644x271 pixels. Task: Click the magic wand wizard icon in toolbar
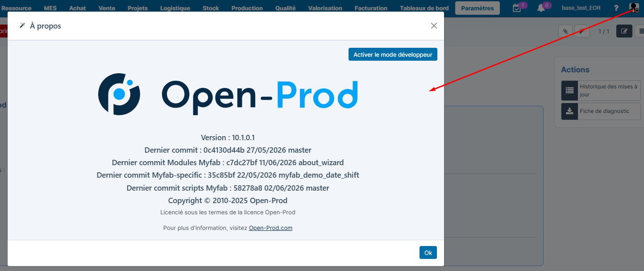pos(582,31)
